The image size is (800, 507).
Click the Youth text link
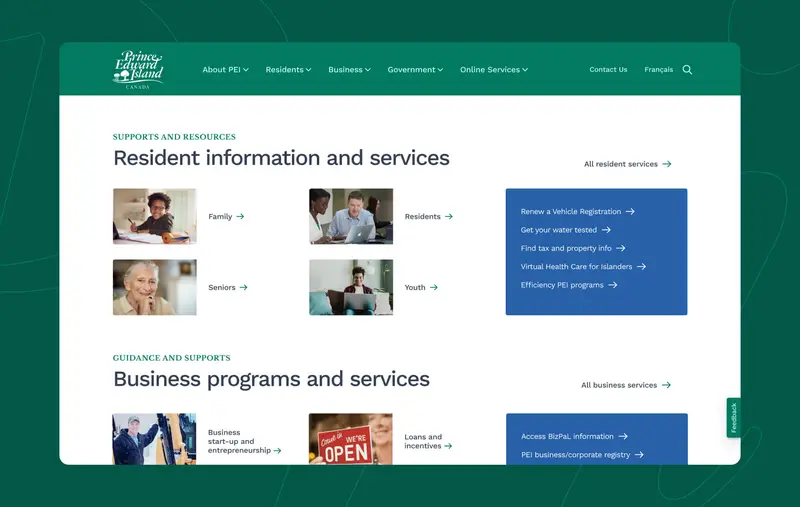tap(415, 288)
